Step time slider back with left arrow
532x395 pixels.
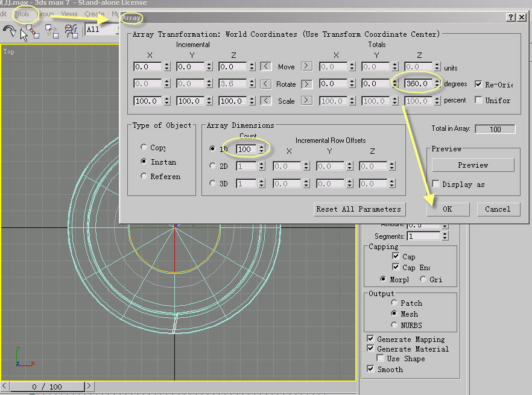[x=5, y=386]
